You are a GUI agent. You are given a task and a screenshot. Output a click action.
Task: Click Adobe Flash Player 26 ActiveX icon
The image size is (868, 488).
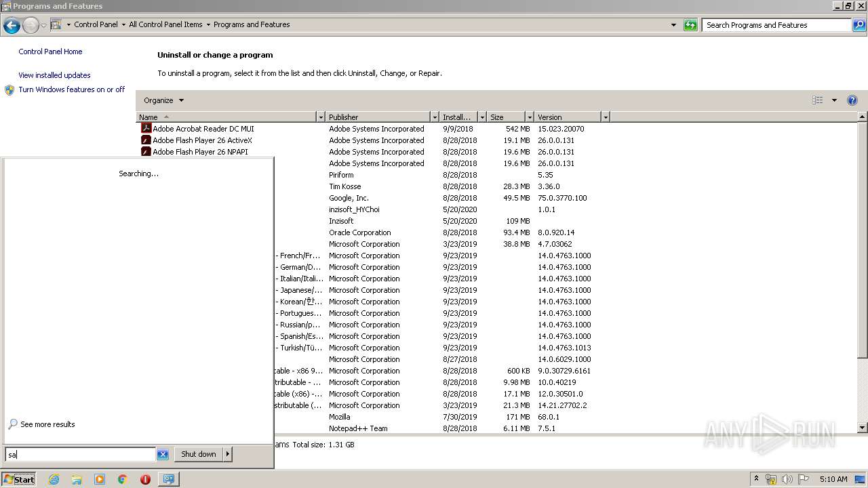(x=146, y=140)
